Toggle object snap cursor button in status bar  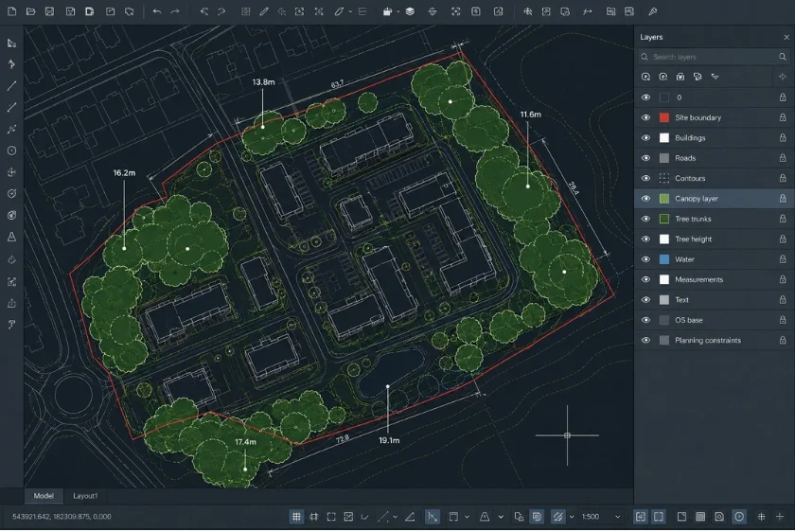[432, 517]
